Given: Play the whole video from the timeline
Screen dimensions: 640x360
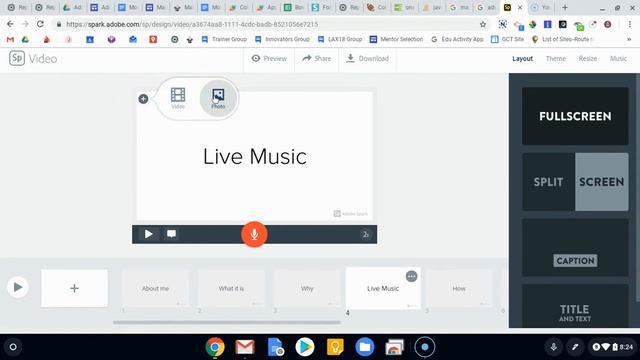Looking at the screenshot, I should coord(18,287).
